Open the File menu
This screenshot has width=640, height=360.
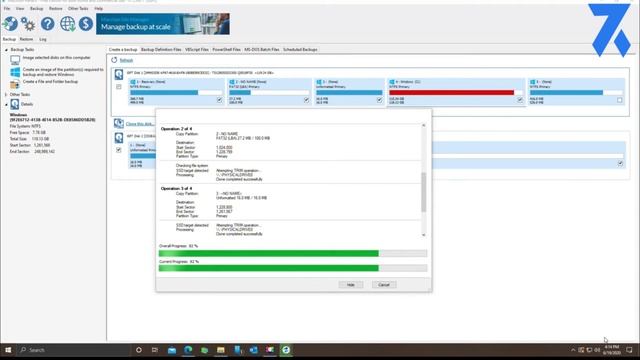pos(7,9)
